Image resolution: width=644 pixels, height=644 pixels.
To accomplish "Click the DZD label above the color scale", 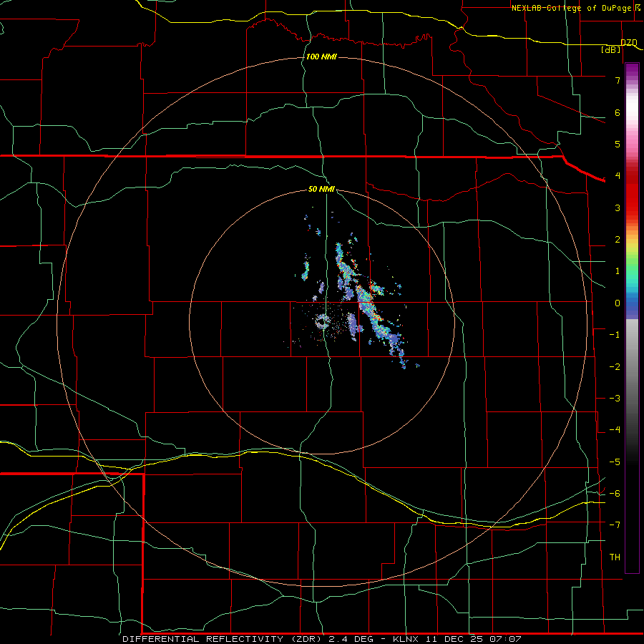I will pos(629,42).
